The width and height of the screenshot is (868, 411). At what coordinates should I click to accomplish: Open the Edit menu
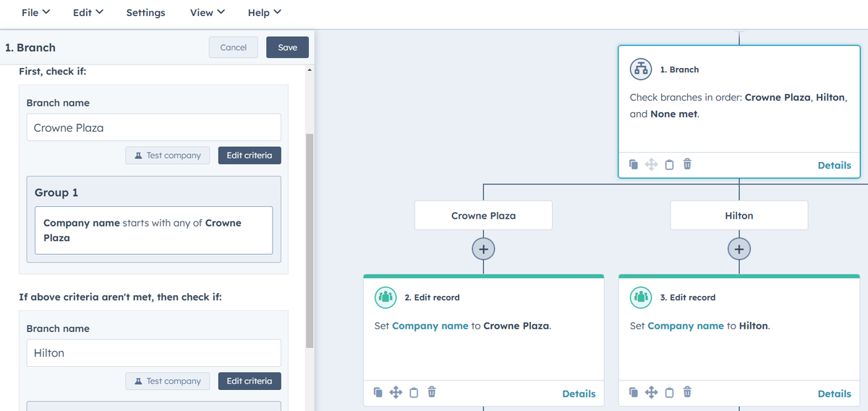[x=88, y=12]
